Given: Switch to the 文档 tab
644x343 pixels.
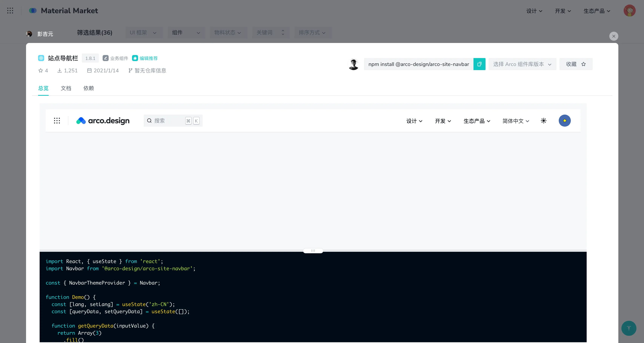Looking at the screenshot, I should (x=66, y=88).
